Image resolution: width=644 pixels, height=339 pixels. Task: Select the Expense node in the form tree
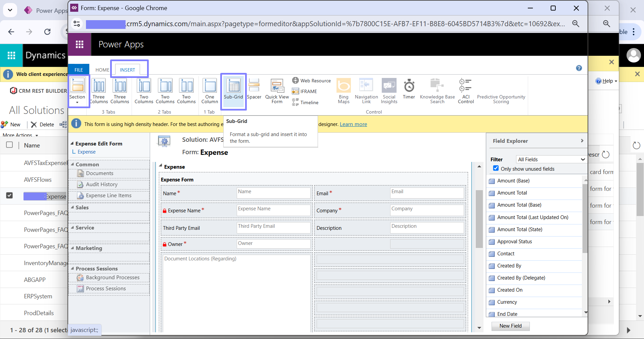point(87,152)
